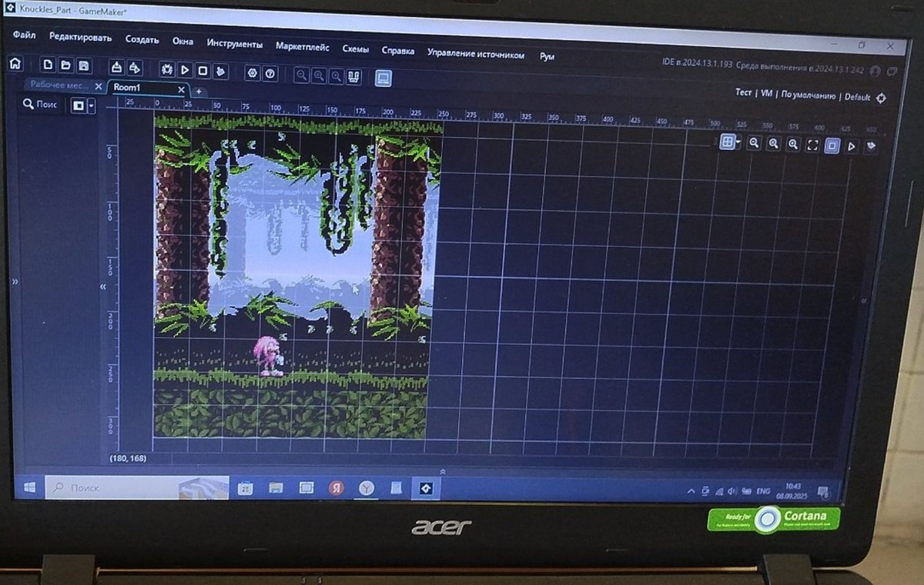
Task: Start the debugger using the bug icon
Action: tap(167, 69)
